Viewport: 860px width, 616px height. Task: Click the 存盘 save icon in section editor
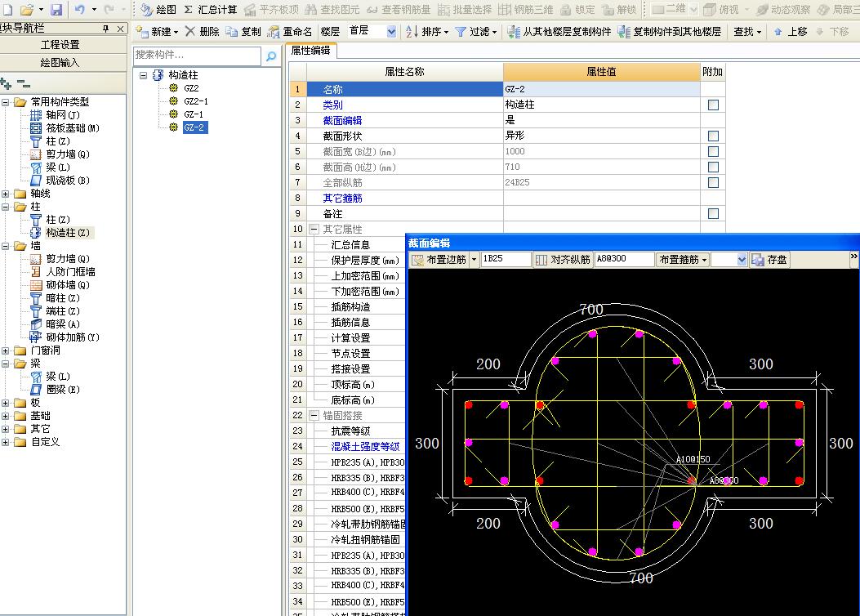(x=758, y=260)
